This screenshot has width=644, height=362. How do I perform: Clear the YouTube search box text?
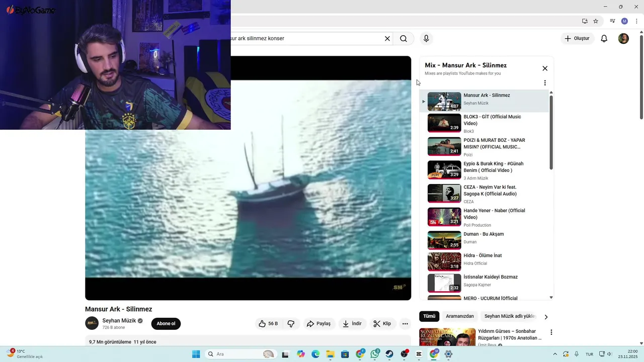[387, 39]
